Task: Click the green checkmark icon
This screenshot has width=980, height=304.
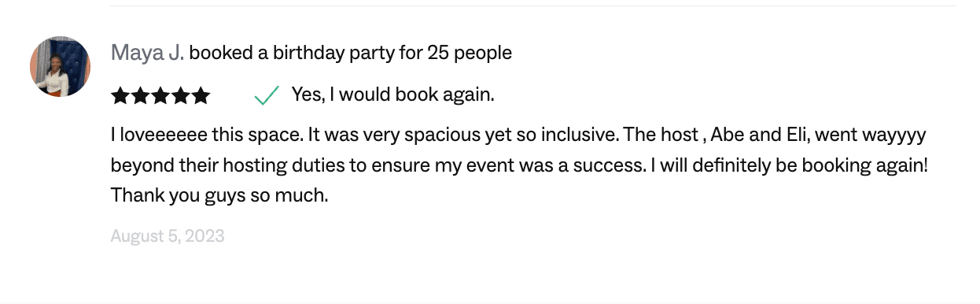Action: click(267, 96)
